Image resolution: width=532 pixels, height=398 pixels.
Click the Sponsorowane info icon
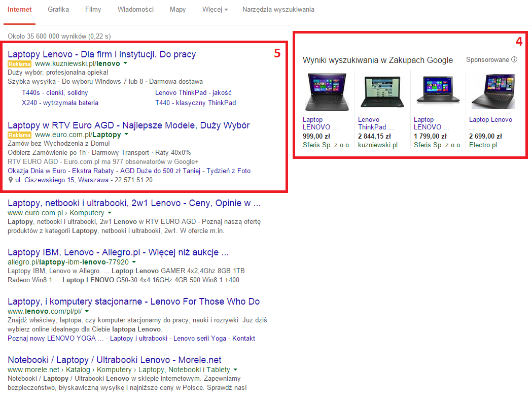click(514, 60)
